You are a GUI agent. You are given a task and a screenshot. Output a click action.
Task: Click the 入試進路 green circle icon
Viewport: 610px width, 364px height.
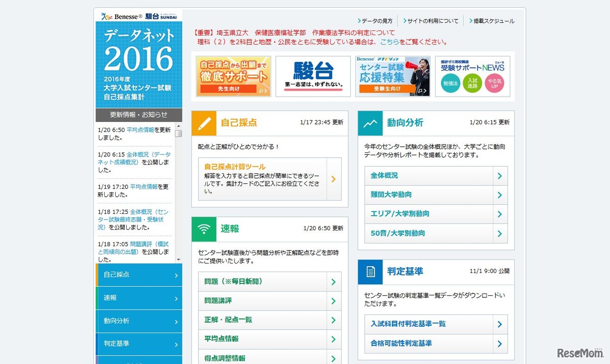click(x=472, y=83)
